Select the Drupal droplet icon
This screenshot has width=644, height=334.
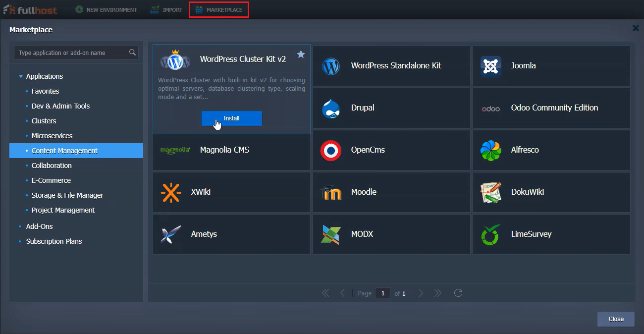[330, 108]
